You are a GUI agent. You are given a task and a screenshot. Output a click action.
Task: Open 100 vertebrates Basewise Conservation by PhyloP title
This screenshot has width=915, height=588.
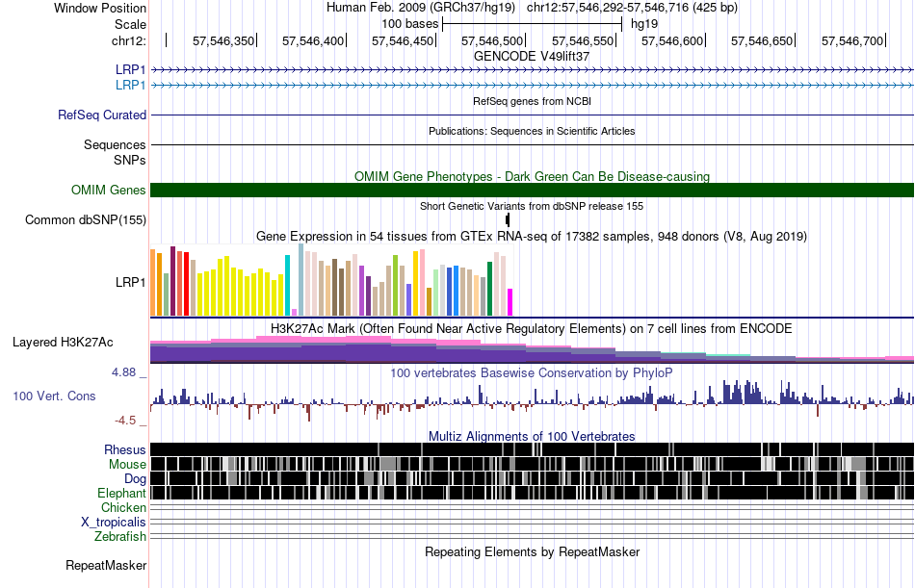(x=532, y=372)
